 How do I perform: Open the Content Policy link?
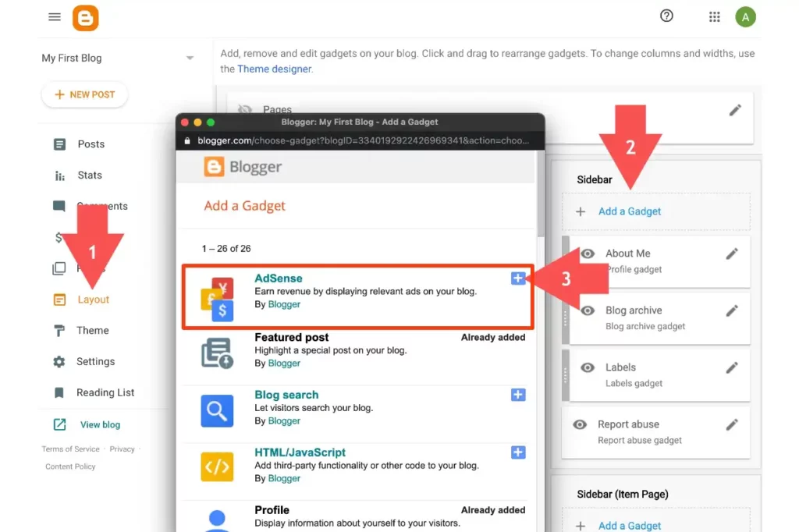70,466
